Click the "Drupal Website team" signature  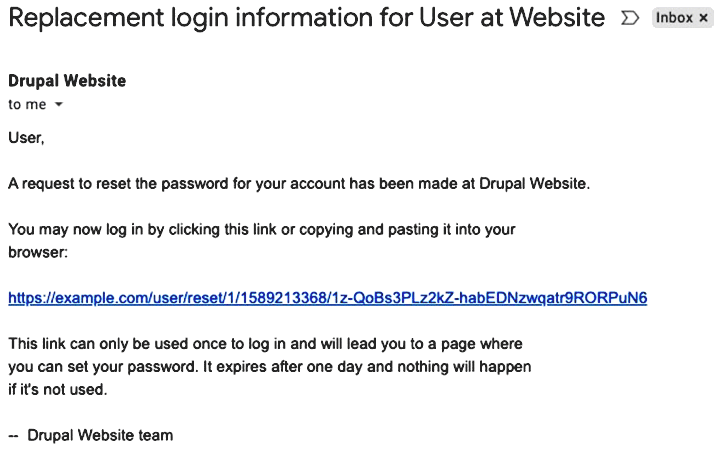coord(100,435)
